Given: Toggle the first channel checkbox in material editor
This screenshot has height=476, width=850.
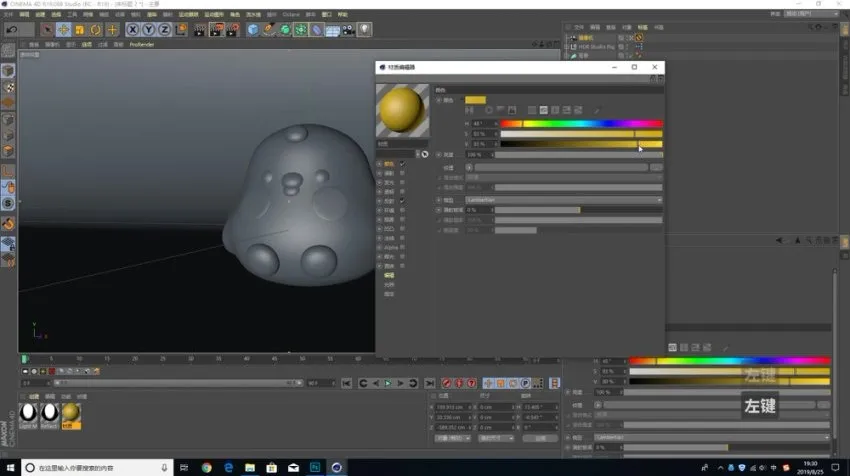Looking at the screenshot, I should (402, 163).
